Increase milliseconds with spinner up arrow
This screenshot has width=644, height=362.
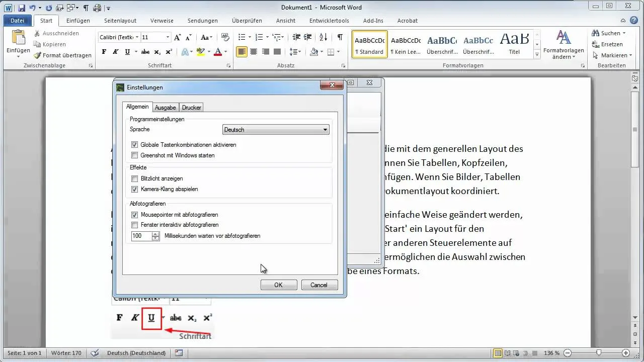155,234
